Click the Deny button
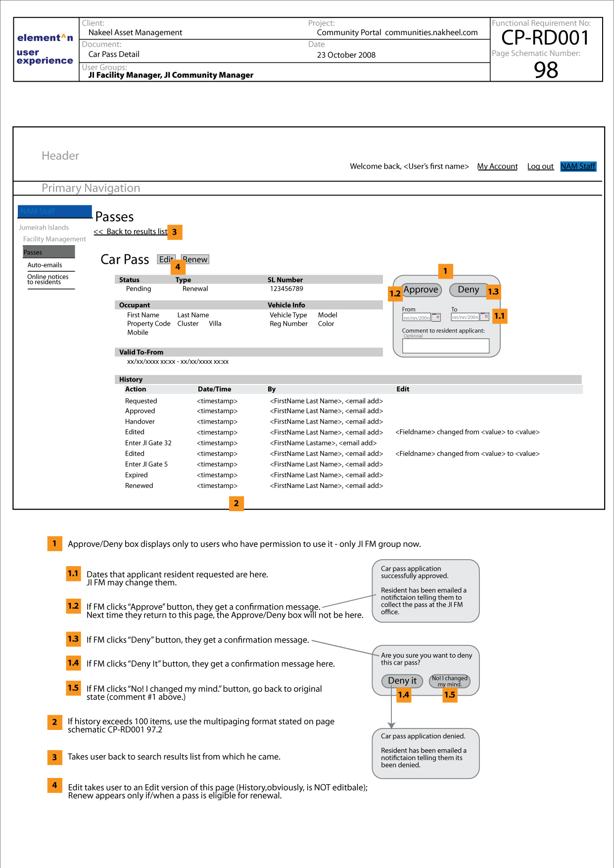614x868 pixels. pyautogui.click(x=468, y=289)
